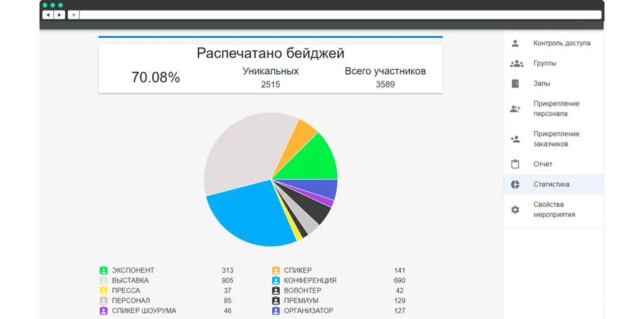
Task: Click the indigo ОРГАНИЗАТОР badge icon
Action: (276, 311)
